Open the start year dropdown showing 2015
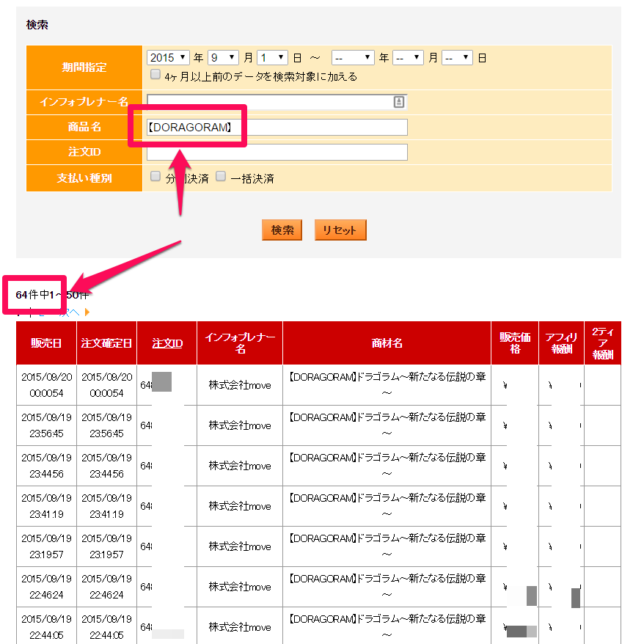 [168, 57]
